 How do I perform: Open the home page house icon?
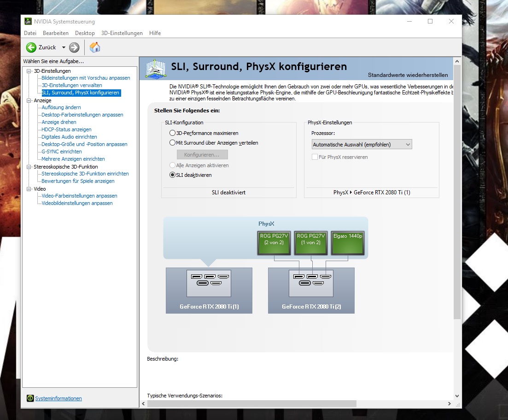click(x=94, y=47)
